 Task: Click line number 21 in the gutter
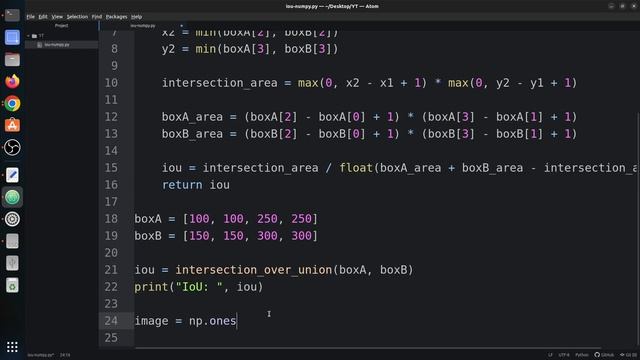click(111, 270)
